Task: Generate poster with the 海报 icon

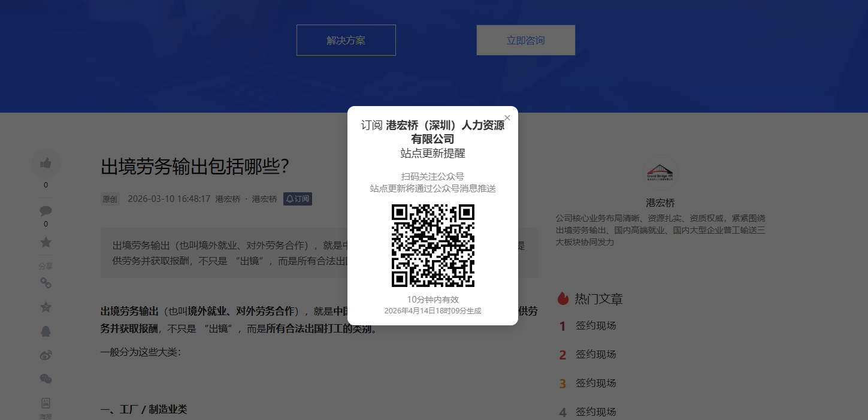Action: click(x=46, y=404)
